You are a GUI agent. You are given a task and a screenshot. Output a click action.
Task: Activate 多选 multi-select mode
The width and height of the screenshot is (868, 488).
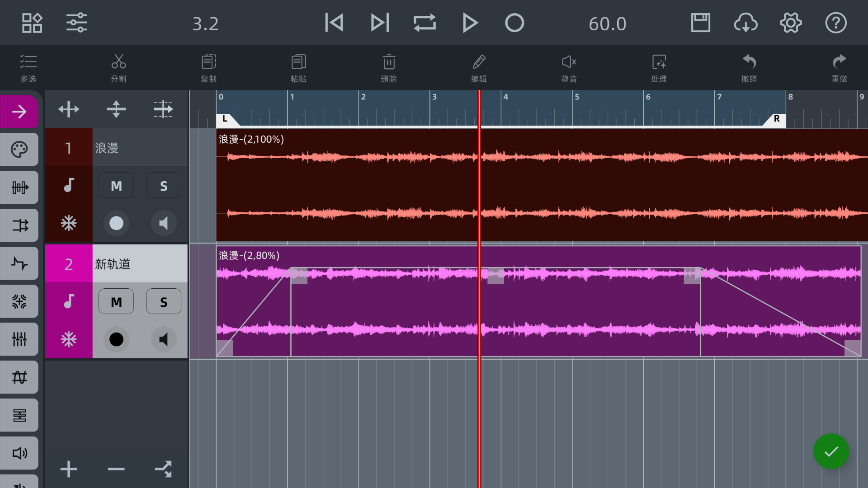[28, 67]
